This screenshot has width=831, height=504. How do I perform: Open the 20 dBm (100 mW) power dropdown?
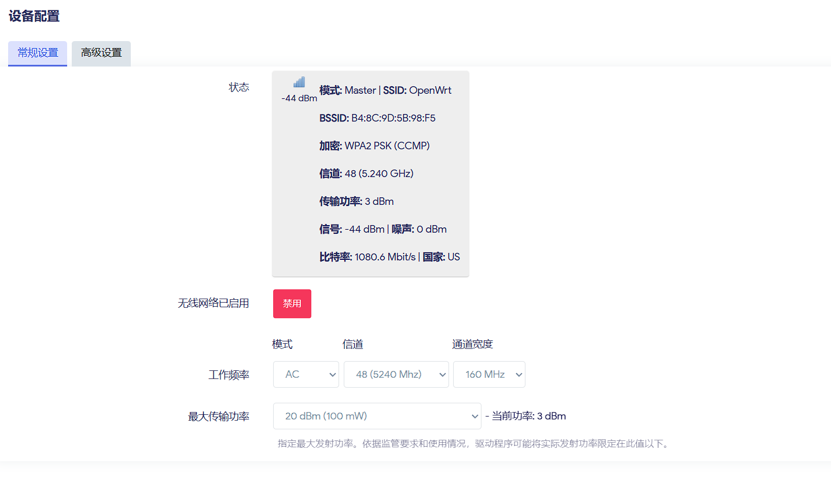pos(377,416)
